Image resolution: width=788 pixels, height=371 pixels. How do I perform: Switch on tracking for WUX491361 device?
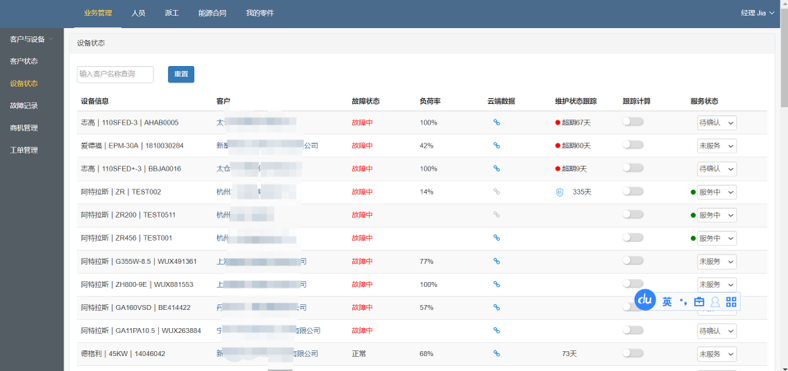633,260
